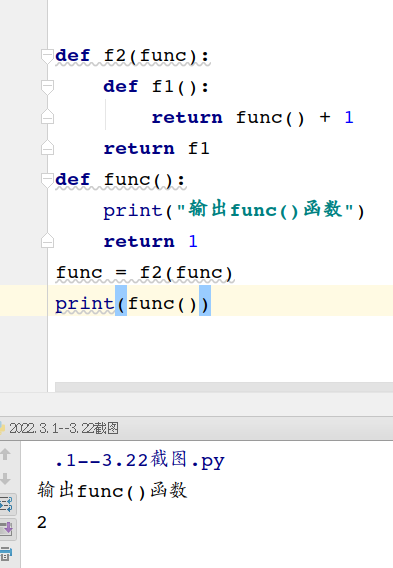Click the line return f1

156,149
